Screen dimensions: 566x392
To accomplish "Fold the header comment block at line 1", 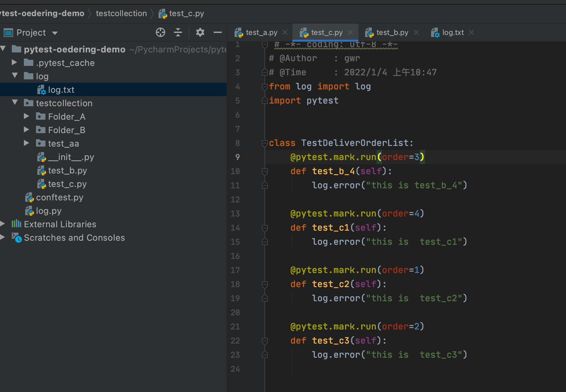I will tap(265, 44).
